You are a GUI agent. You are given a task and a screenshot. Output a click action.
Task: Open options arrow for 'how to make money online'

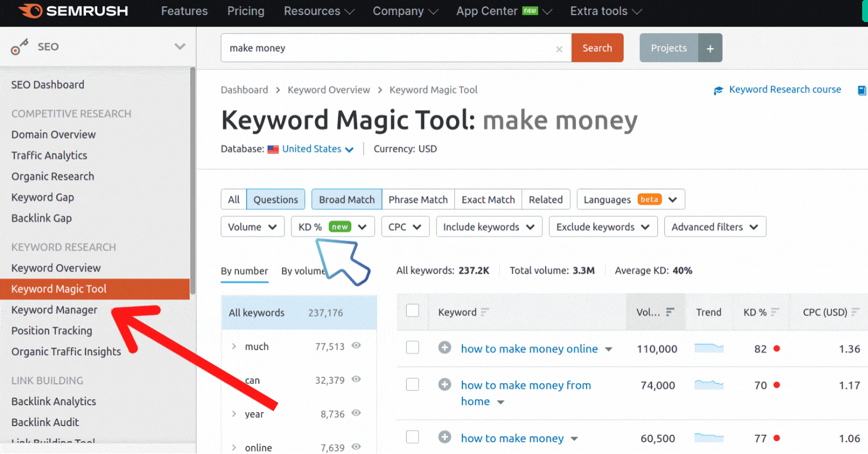(x=609, y=349)
